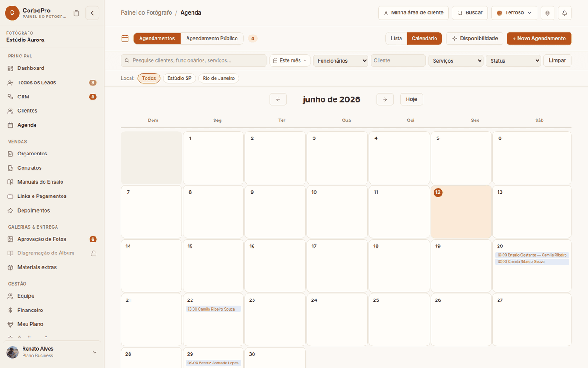Click the Depoimentos star icon
Viewport: 588px width, 368px height.
pos(11,211)
